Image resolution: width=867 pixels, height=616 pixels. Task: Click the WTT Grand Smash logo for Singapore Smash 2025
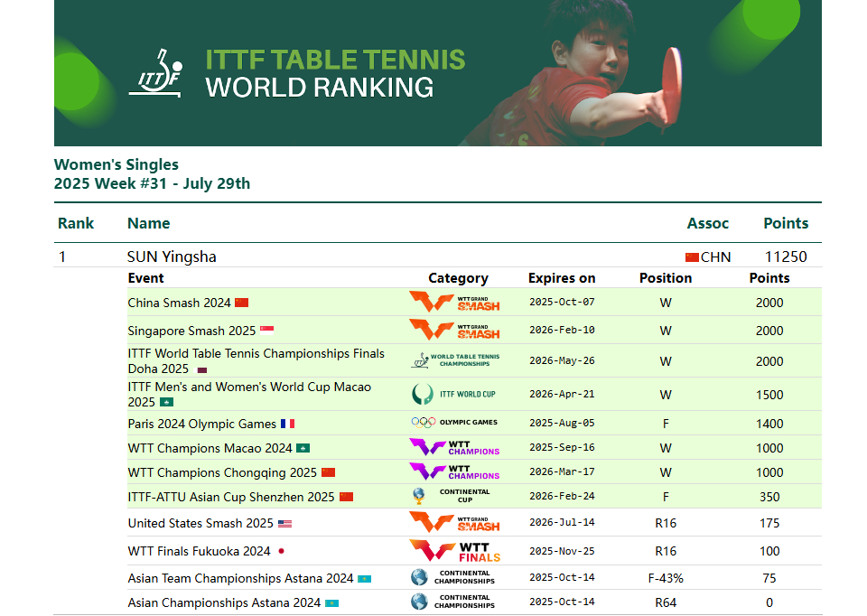(454, 330)
